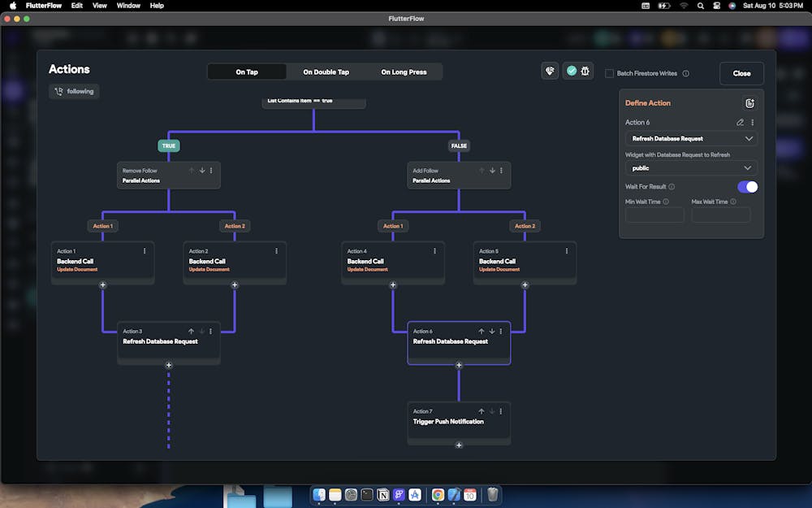Viewport: 812px width, 508px height.
Task: Select the FALSE branch label
Action: pyautogui.click(x=459, y=145)
